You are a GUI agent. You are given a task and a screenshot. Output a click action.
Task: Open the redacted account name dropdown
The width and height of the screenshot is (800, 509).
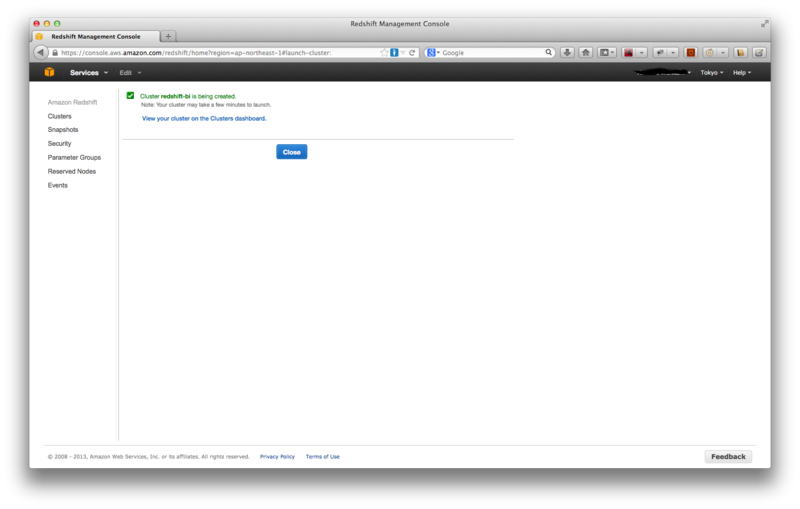tap(663, 72)
